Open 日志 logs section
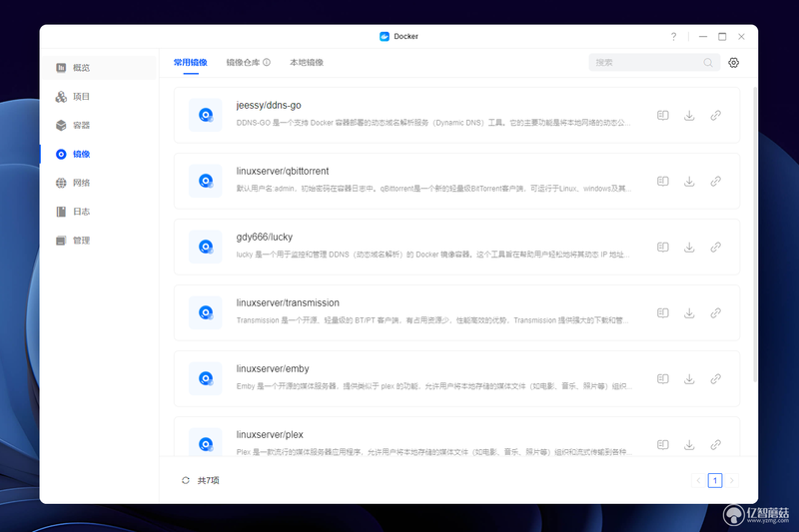This screenshot has width=799, height=532. tap(98, 212)
